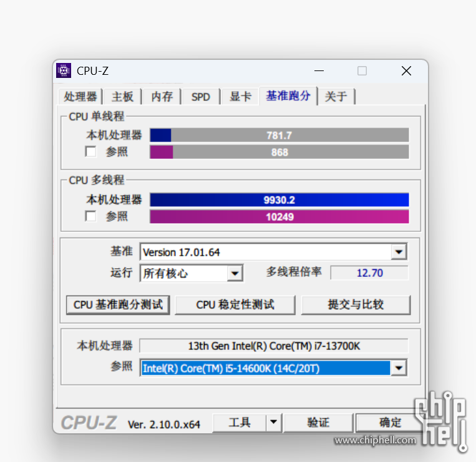This screenshot has height=462, width=476.
Task: Click the single-thread reference 868 bar
Action: [279, 152]
